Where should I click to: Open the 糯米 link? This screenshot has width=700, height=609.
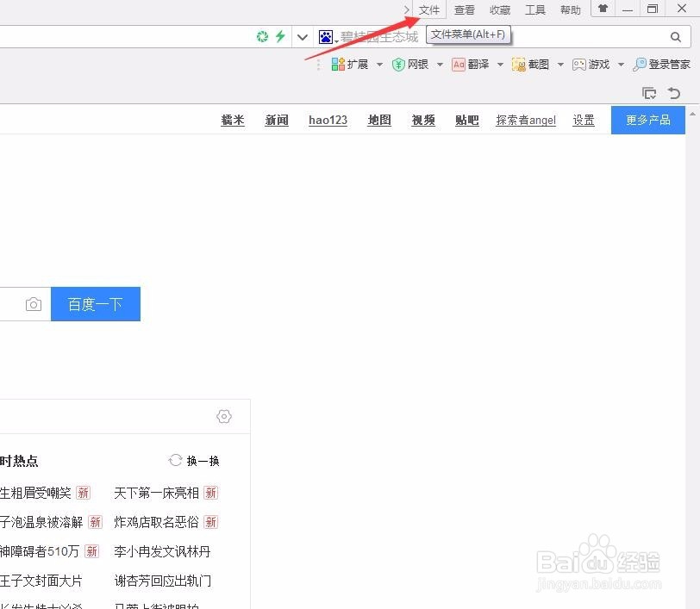pyautogui.click(x=233, y=120)
